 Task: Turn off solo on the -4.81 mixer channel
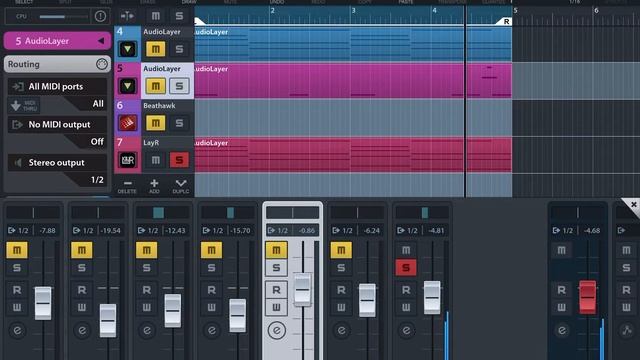(x=406, y=268)
